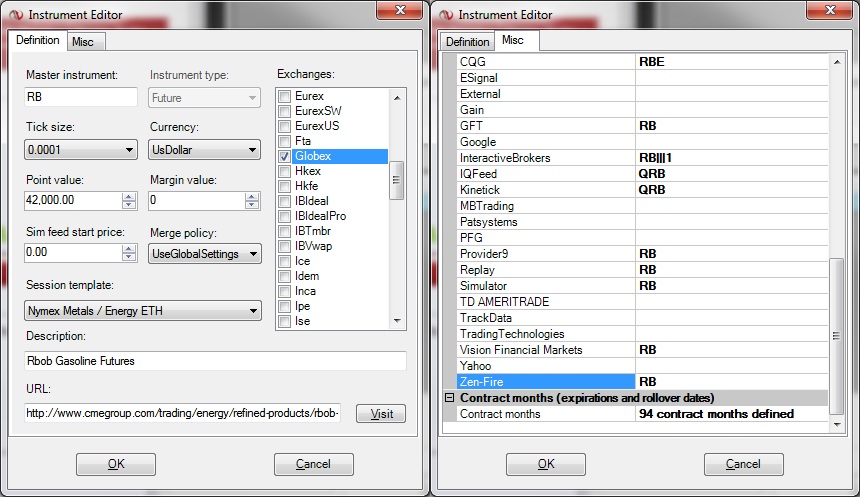
Task: Click scroll down arrow in Exchanges list
Action: point(397,321)
